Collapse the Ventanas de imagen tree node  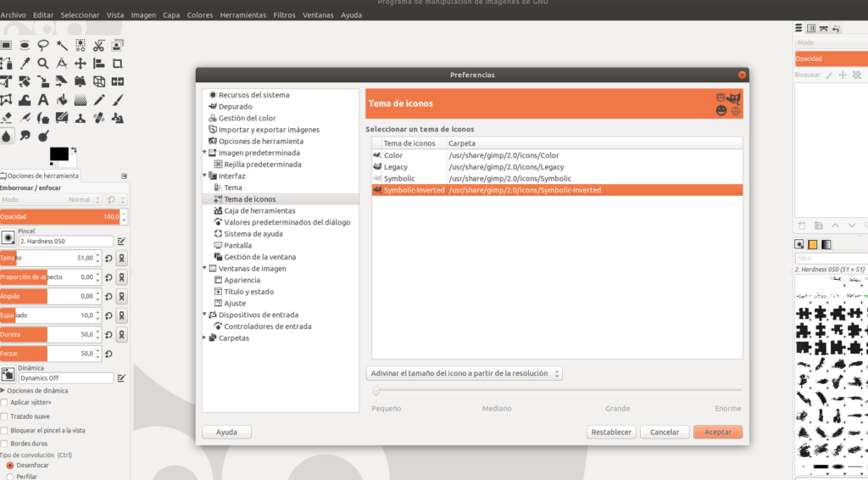click(x=205, y=268)
